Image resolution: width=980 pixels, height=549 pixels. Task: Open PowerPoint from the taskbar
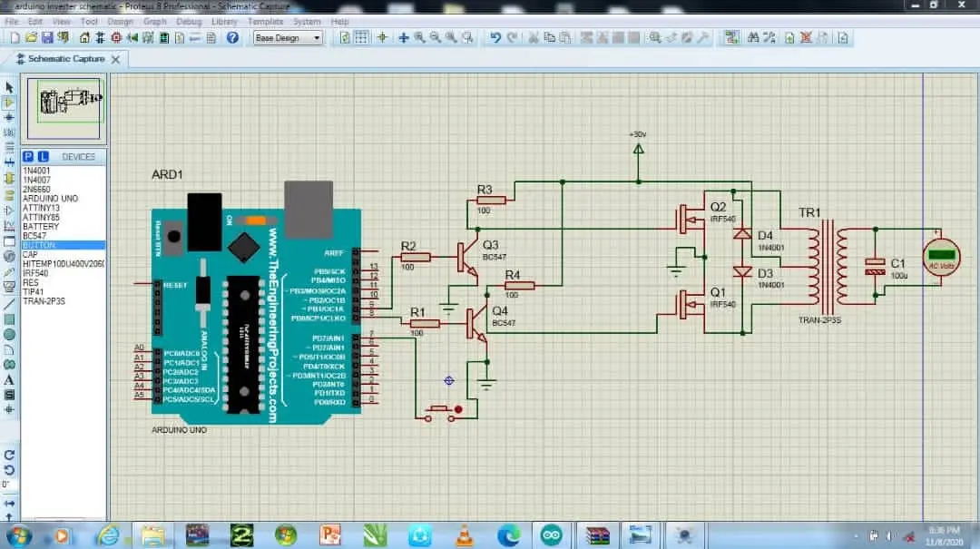point(330,536)
